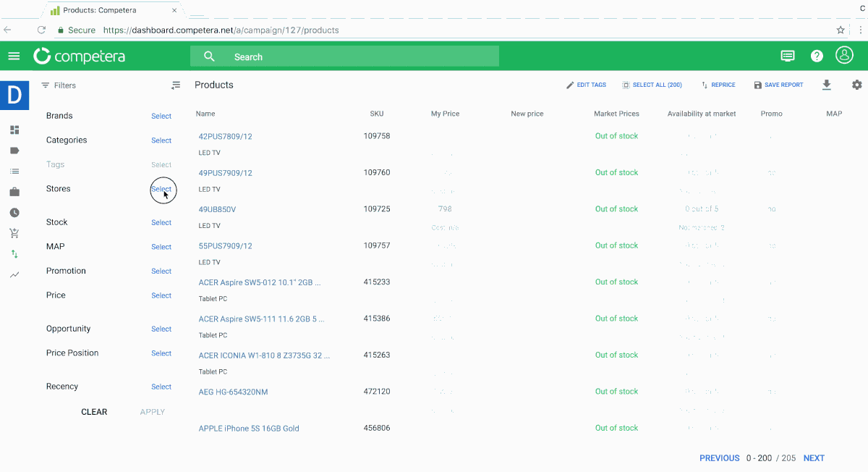Open product 49PUS7909/12
The image size is (868, 472).
coord(226,173)
